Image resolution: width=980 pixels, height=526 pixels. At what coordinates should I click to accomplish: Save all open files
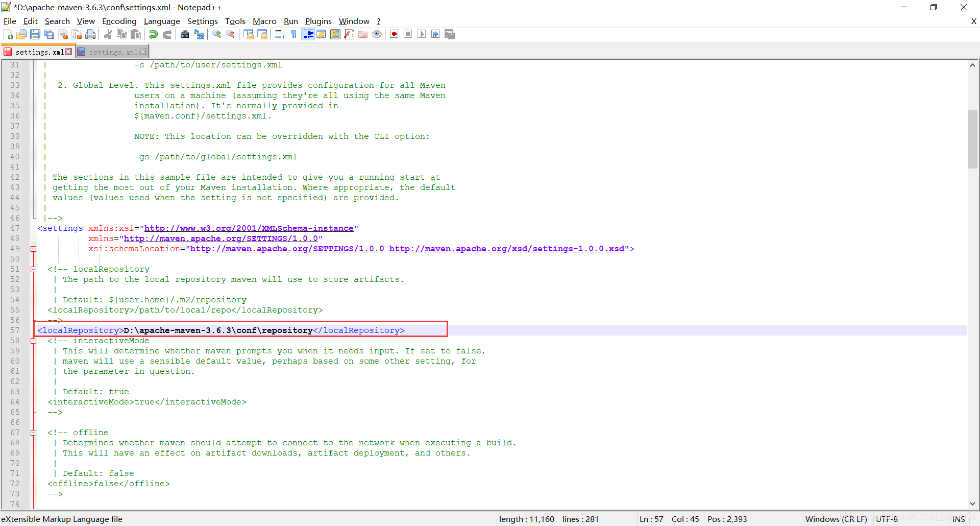[x=49, y=34]
